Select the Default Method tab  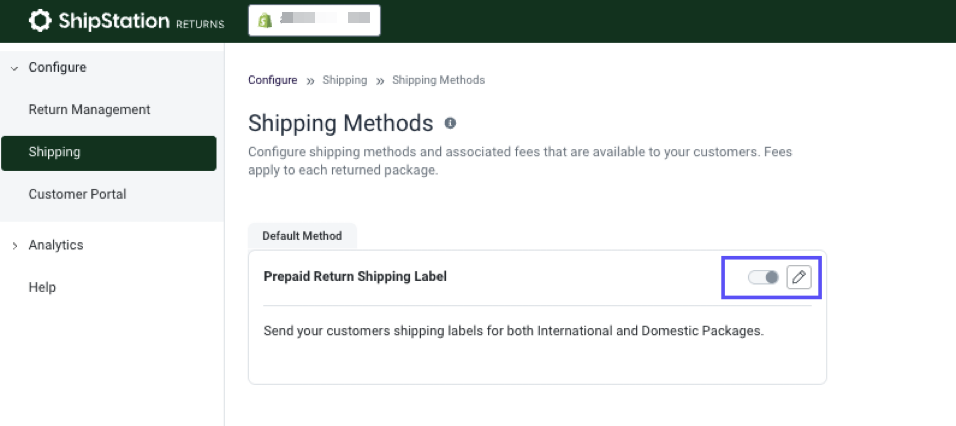[x=302, y=236]
